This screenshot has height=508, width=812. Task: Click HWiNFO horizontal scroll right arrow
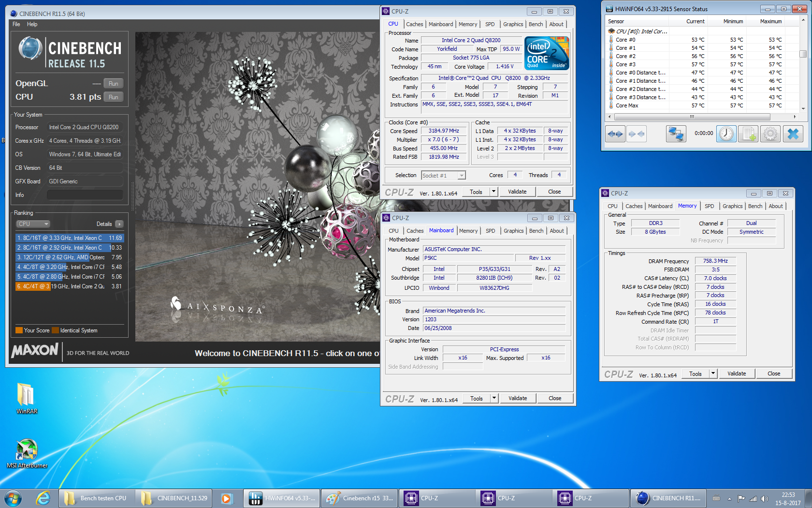(795, 117)
